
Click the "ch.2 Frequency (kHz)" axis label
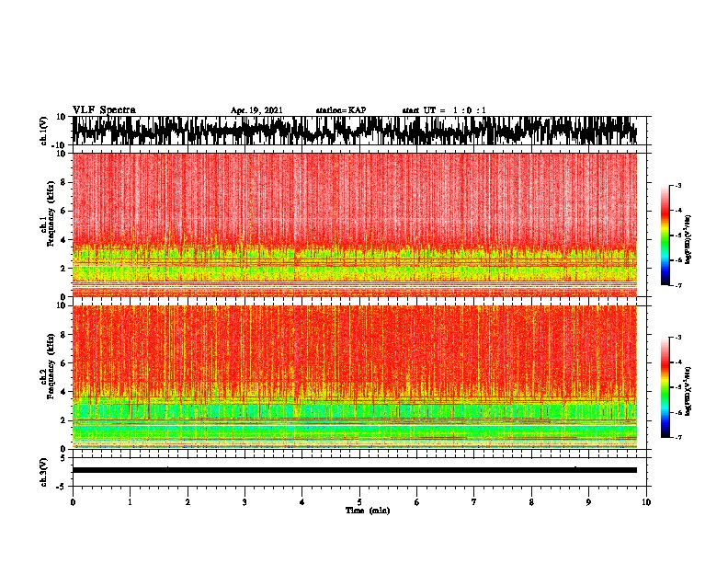[x=47, y=366]
